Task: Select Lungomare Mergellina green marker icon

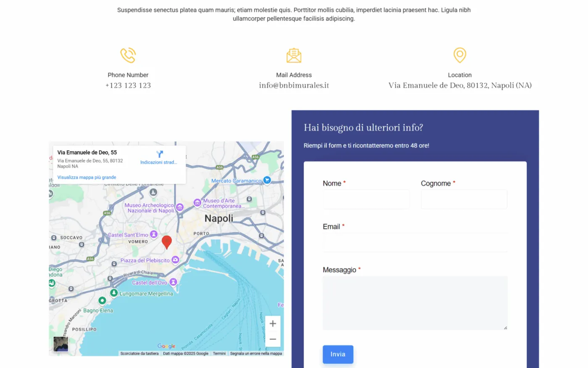Action: pos(114,293)
